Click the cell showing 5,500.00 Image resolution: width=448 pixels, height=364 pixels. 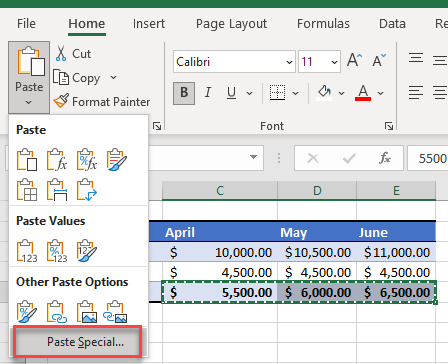pyautogui.click(x=220, y=292)
